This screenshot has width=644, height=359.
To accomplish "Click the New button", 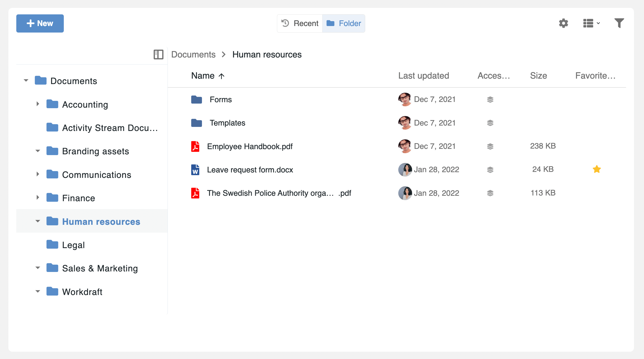I will tap(40, 23).
